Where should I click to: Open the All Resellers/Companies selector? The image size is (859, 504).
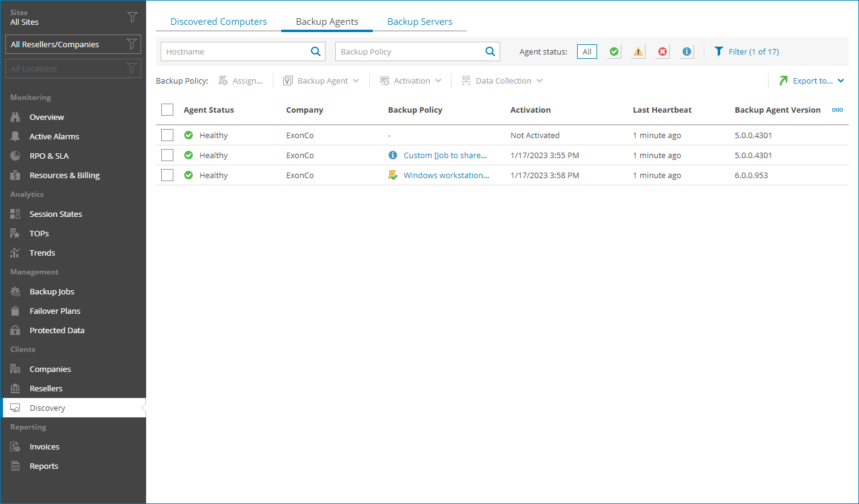[73, 44]
